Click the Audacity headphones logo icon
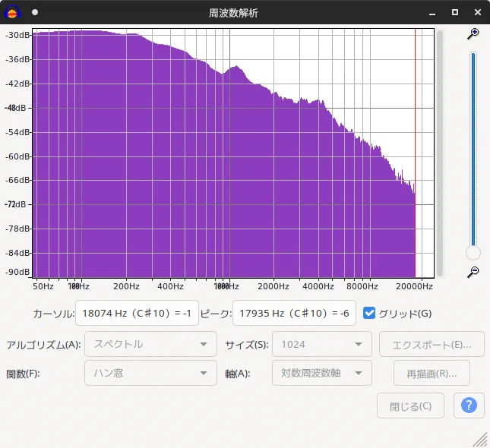 click(x=12, y=12)
